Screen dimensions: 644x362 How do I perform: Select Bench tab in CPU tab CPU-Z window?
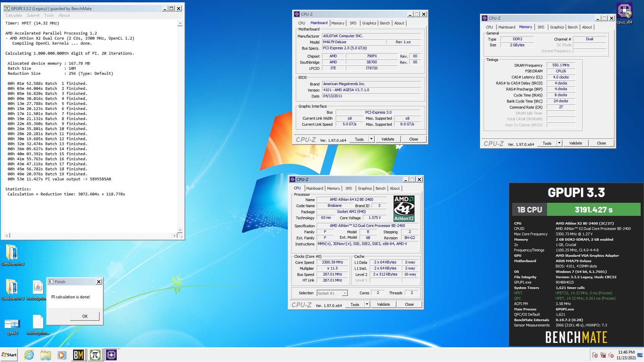click(x=381, y=188)
